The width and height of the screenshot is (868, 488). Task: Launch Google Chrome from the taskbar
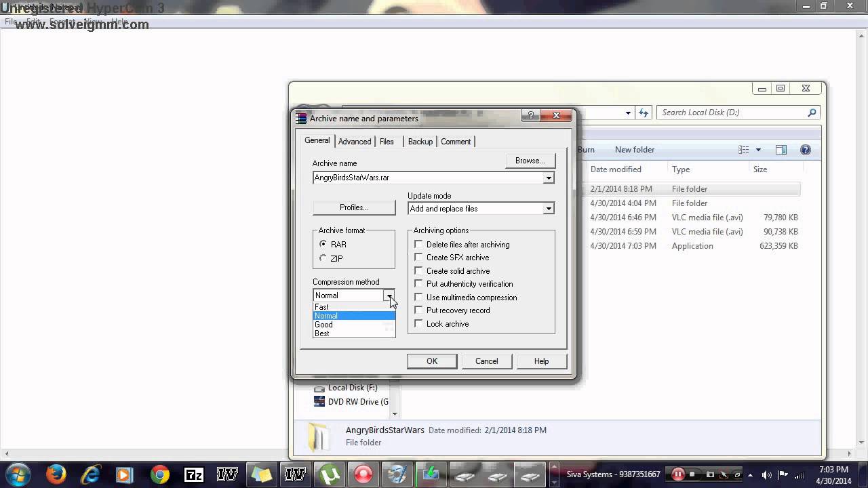coord(160,474)
